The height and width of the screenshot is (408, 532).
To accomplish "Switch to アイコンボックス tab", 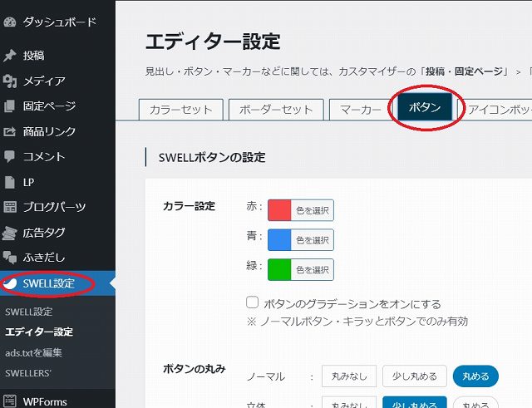I will (x=495, y=110).
